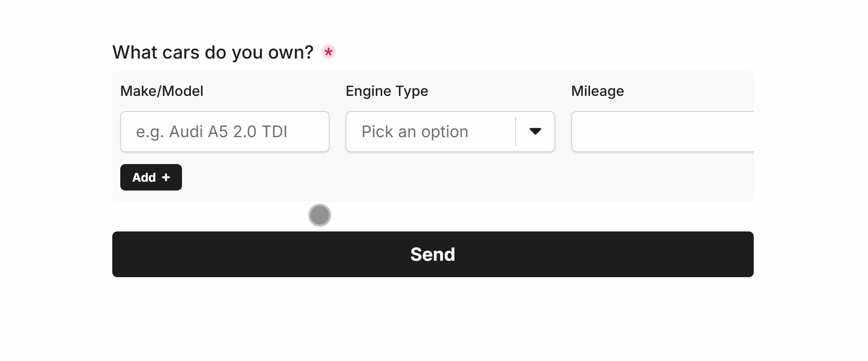
Task: Click the question title What cars do you own
Action: click(x=213, y=52)
